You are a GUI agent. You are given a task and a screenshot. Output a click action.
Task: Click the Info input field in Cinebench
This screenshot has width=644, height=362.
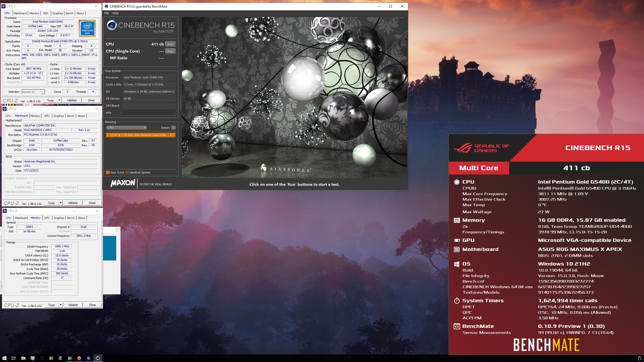(x=149, y=113)
